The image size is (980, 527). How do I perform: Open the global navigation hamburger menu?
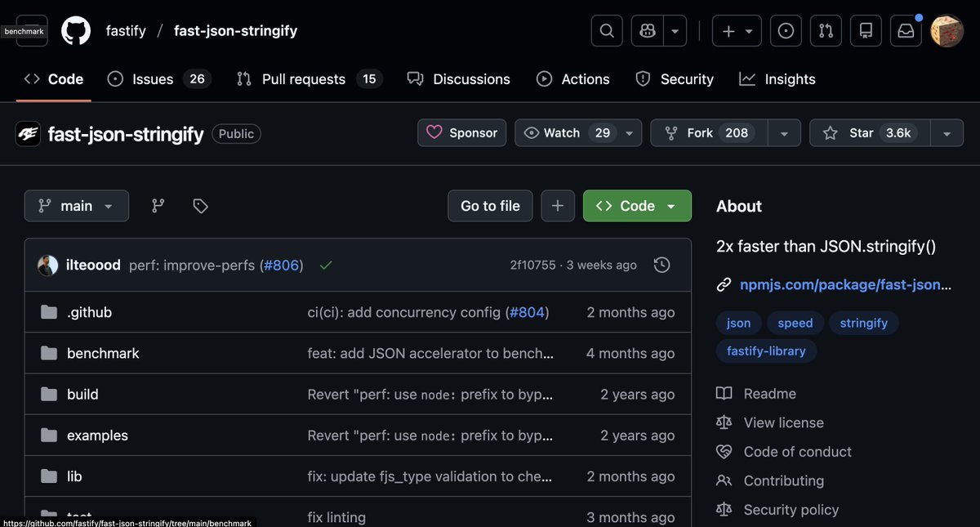(32, 31)
